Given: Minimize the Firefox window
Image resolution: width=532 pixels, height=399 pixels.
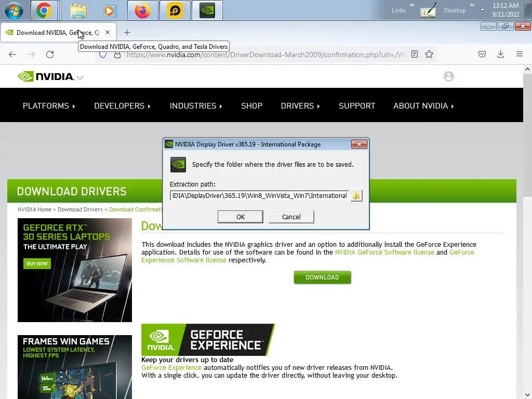Looking at the screenshot, I should (488, 26).
